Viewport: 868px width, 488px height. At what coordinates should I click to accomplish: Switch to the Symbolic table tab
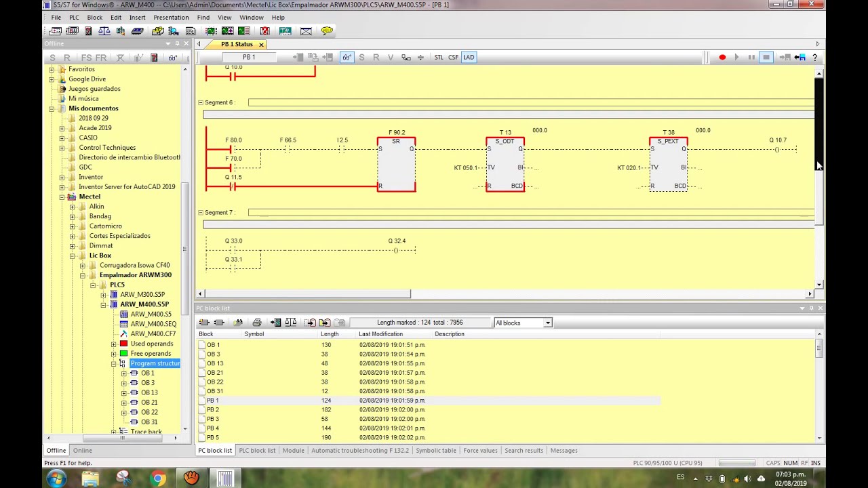(x=435, y=450)
